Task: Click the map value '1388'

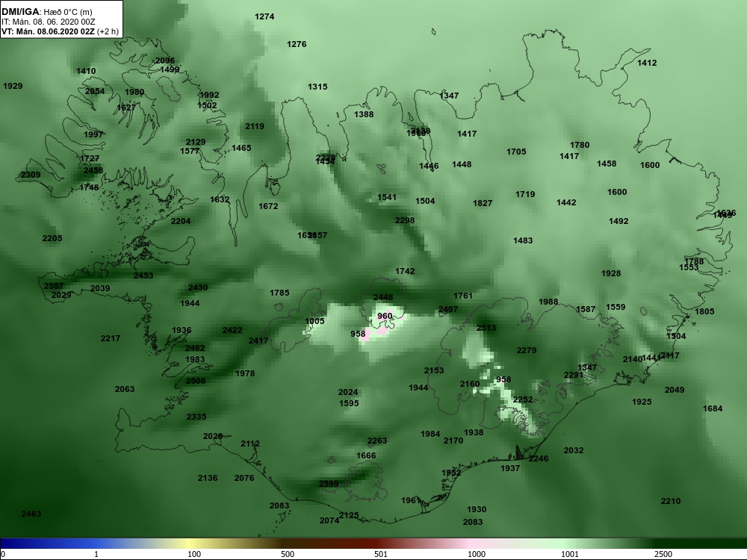Action: (364, 115)
